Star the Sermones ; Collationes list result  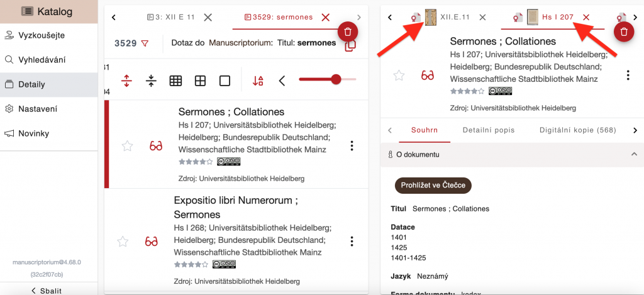[128, 146]
